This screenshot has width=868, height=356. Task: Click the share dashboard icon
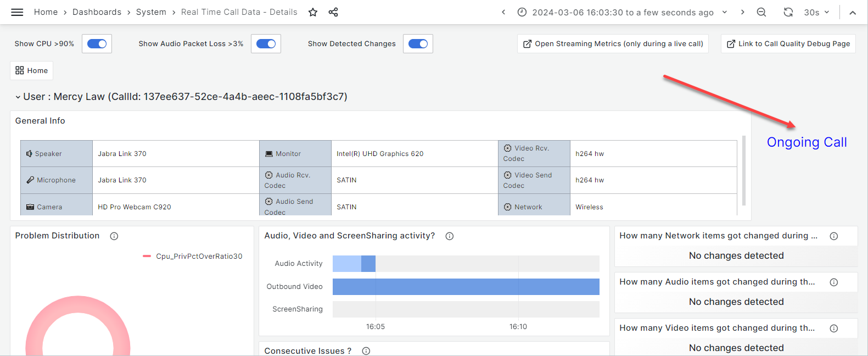(333, 12)
